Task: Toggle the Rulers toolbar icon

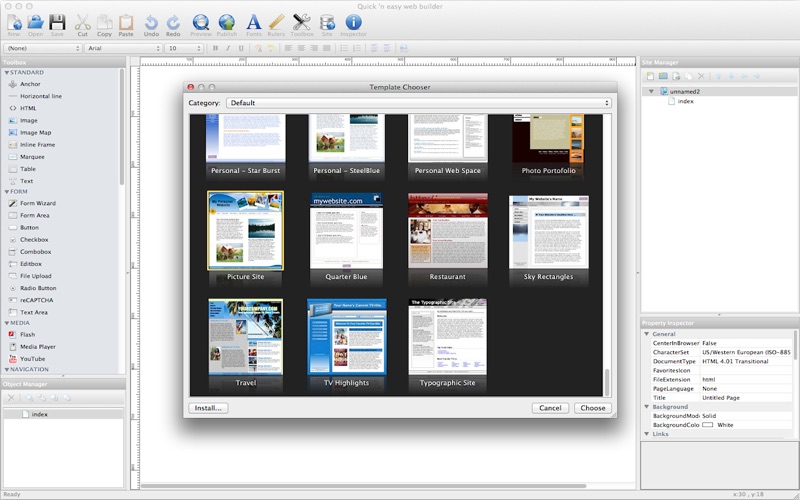Action: [277, 22]
